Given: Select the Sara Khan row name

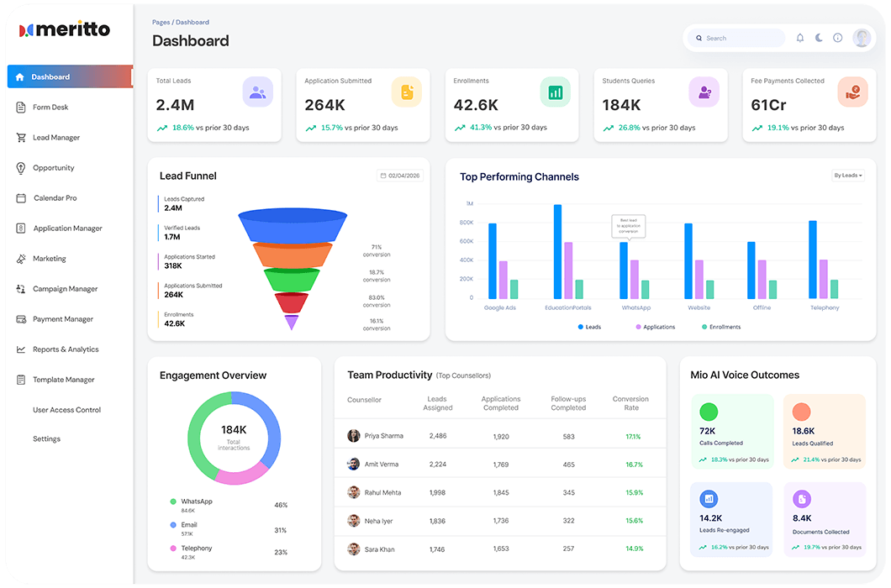Looking at the screenshot, I should pyautogui.click(x=379, y=549).
